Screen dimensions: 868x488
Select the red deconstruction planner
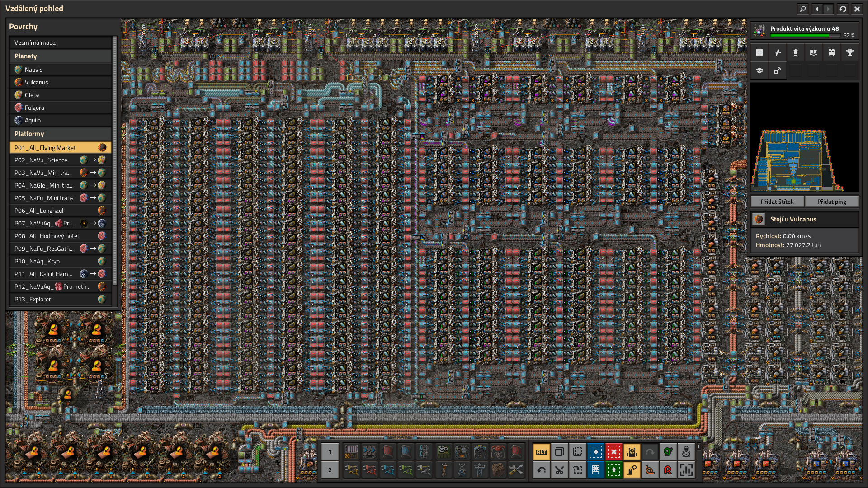(613, 452)
